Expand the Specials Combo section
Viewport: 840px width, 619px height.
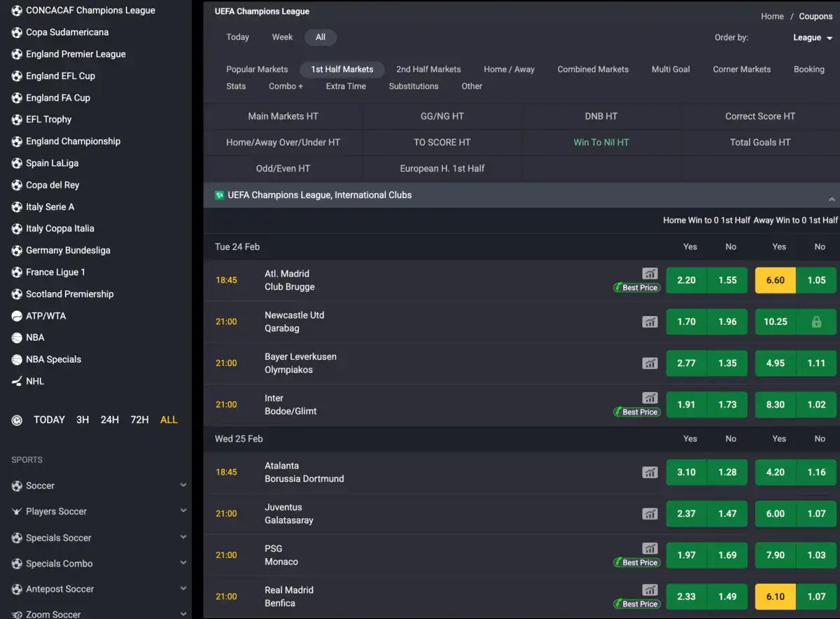(183, 563)
